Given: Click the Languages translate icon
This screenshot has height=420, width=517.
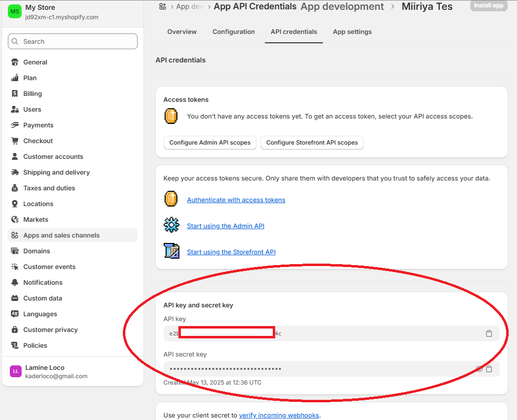Looking at the screenshot, I should (x=15, y=314).
